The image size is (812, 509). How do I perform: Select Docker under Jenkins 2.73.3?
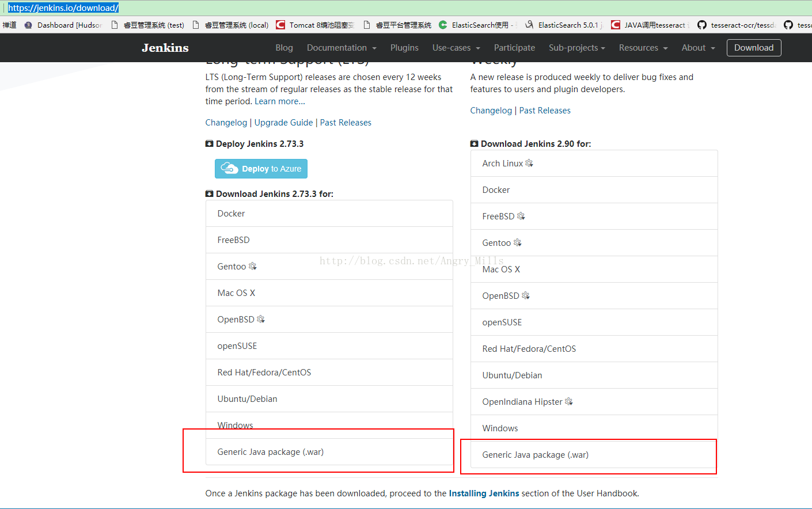coord(329,214)
